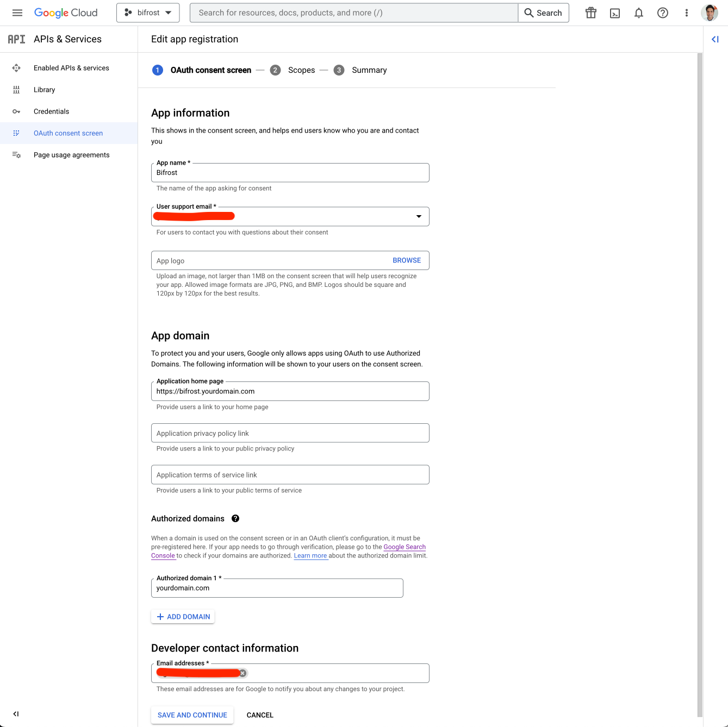Viewport: 728px width, 727px height.
Task: Open the three-dot settings menu
Action: tap(687, 12)
